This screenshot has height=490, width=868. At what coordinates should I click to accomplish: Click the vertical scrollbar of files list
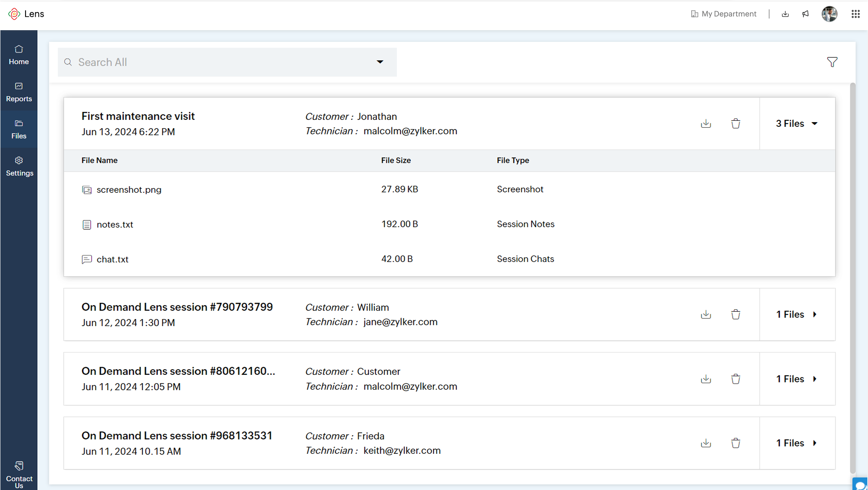point(853,278)
